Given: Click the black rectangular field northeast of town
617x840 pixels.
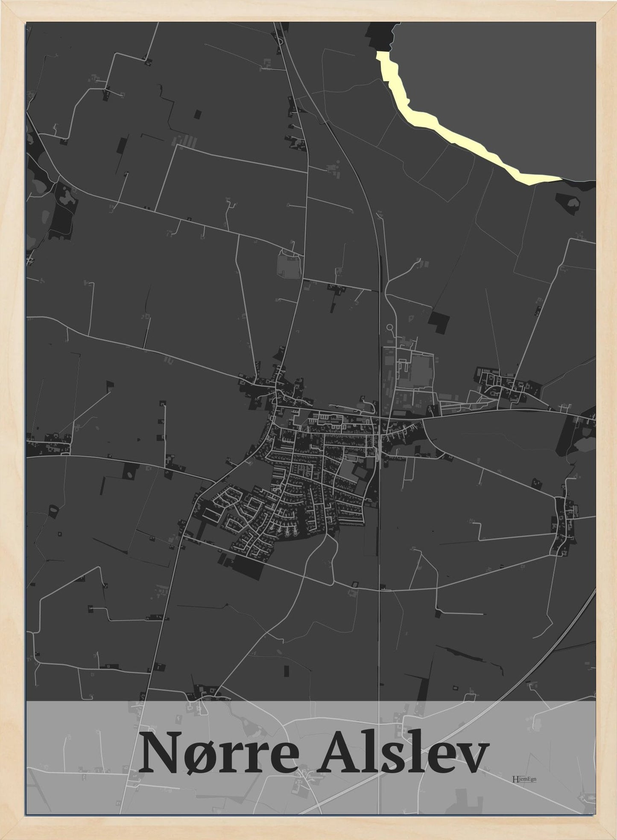Looking at the screenshot, I should (439, 322).
